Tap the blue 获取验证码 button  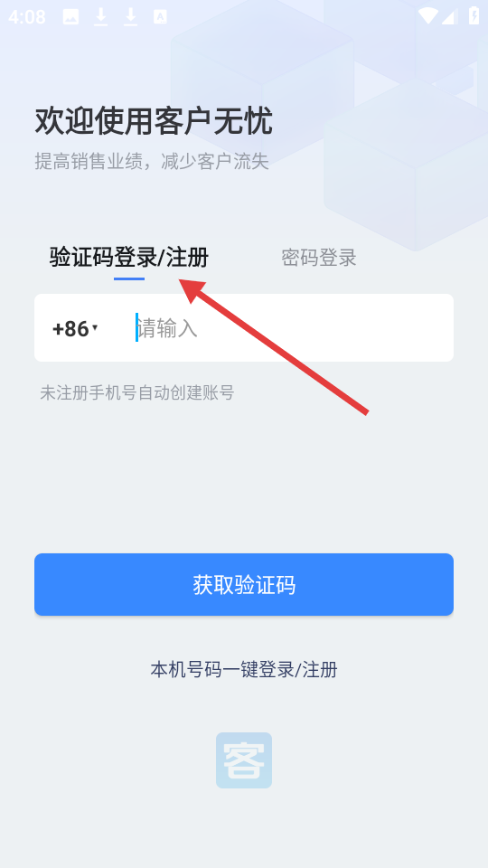(x=244, y=585)
